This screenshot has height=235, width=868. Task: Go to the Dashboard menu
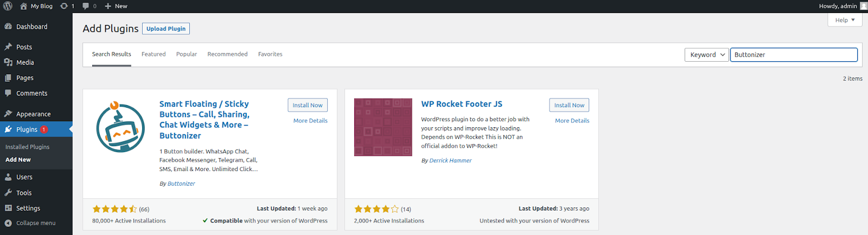(36, 27)
